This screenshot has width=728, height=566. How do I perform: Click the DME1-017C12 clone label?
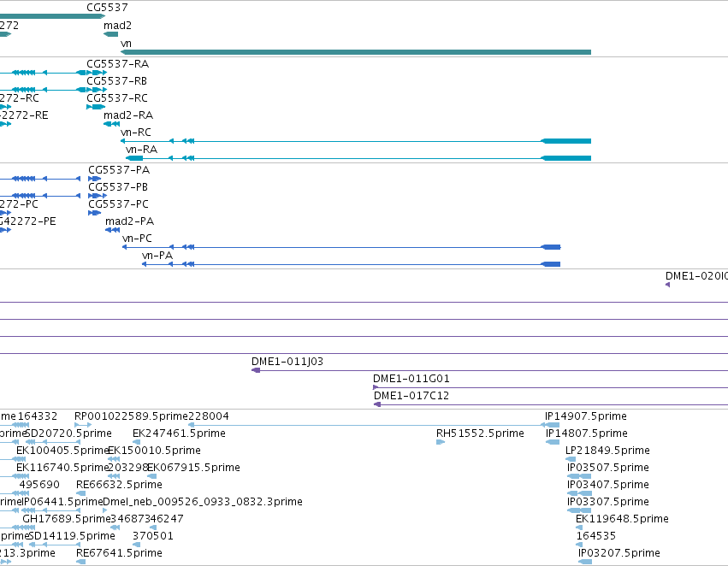pos(411,396)
